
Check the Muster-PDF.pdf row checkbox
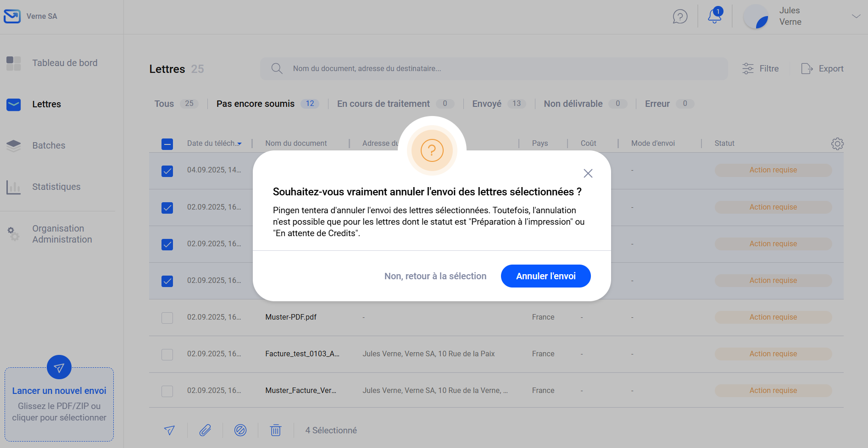[x=167, y=318]
